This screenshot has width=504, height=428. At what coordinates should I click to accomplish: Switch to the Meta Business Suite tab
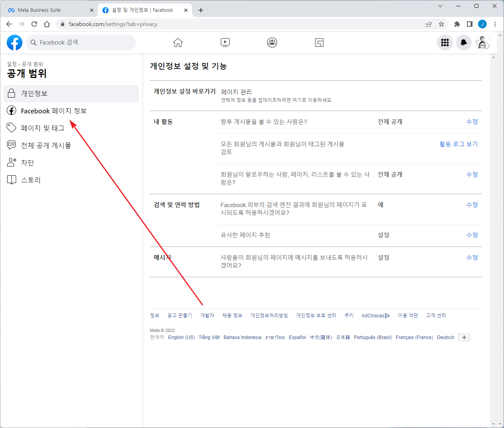49,10
